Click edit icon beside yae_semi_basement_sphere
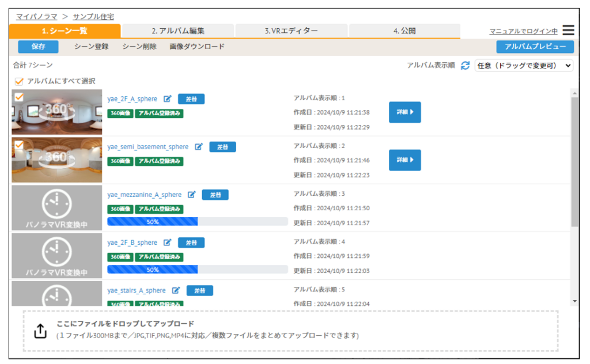Screen dimensions: 590x364 (x=199, y=147)
